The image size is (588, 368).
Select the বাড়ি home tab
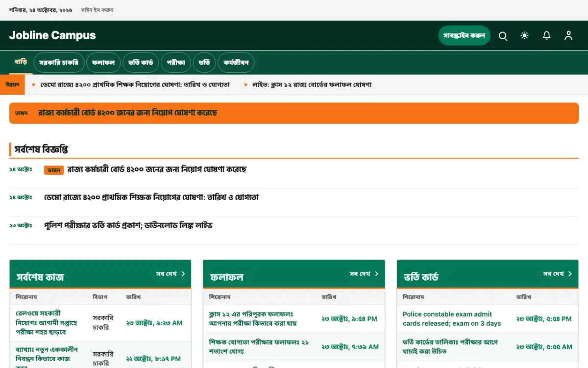21,62
